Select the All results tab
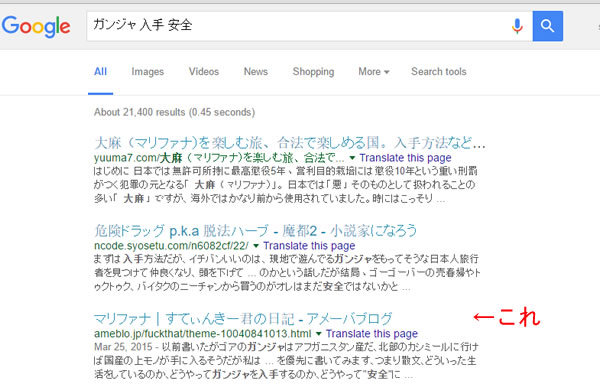600x391 pixels. (x=100, y=72)
